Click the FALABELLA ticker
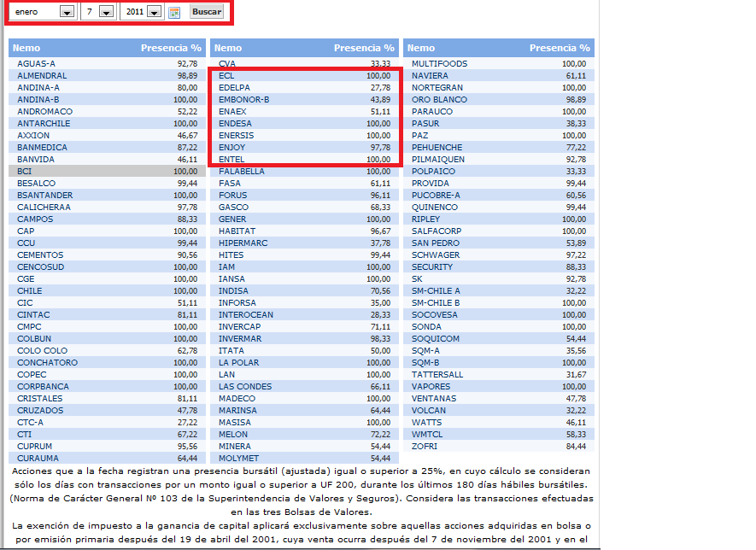The image size is (756, 550). (242, 171)
